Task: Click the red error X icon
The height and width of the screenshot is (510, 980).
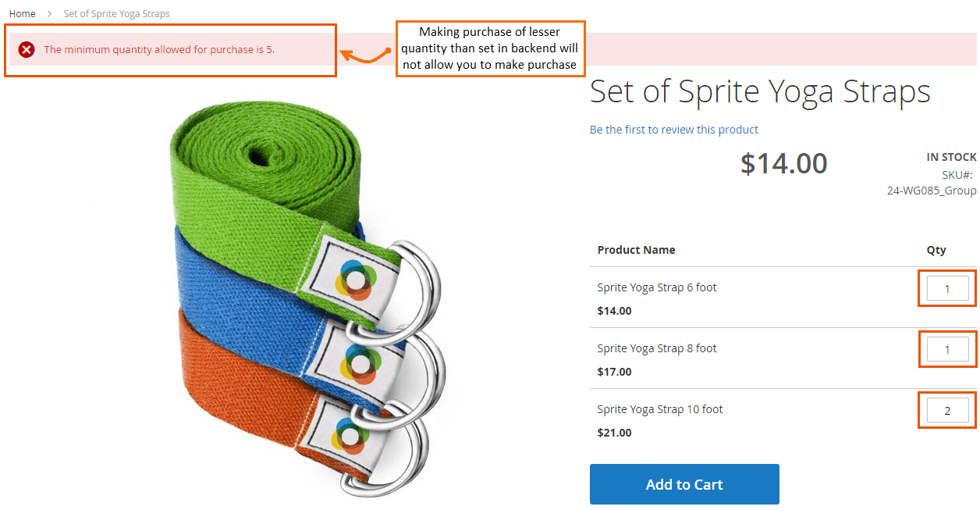Action: click(x=27, y=50)
